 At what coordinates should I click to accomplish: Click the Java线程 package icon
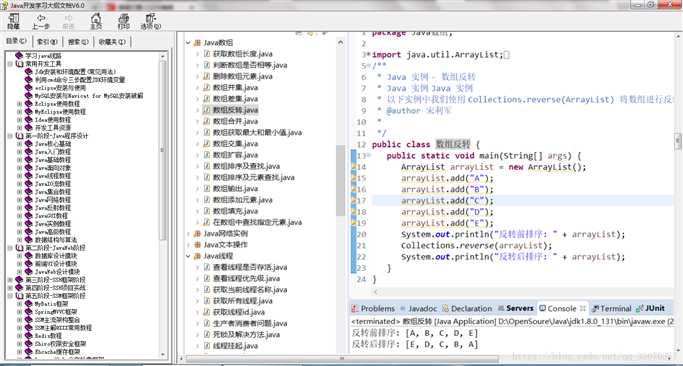tap(197, 256)
